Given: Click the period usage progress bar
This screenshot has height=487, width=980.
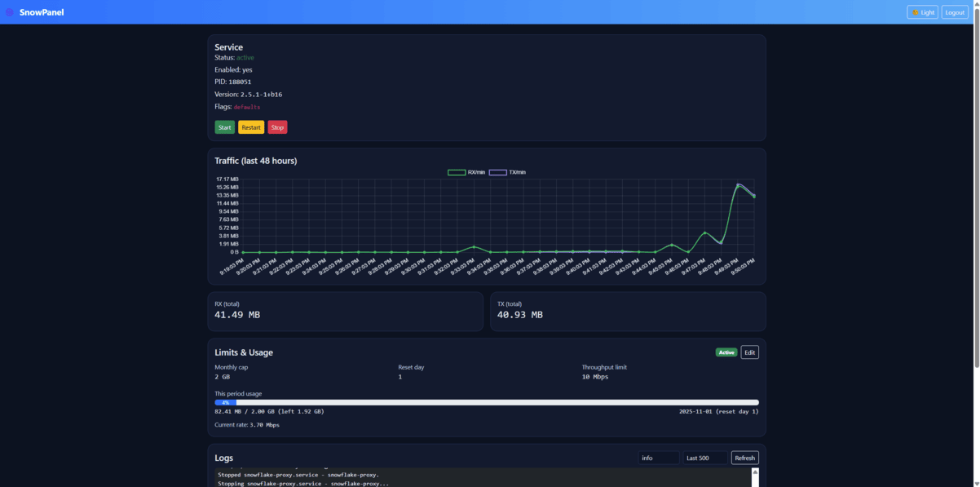Looking at the screenshot, I should click(x=486, y=401).
